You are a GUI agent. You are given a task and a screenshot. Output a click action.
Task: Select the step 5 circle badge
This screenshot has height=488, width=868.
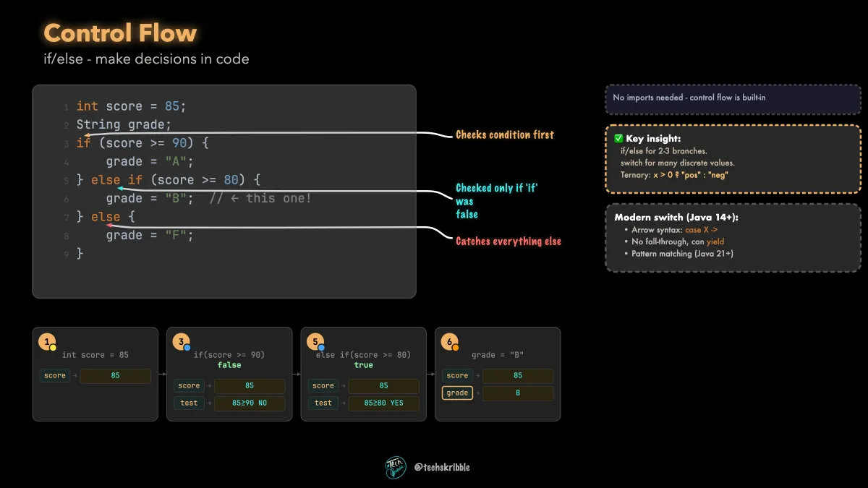click(x=316, y=343)
